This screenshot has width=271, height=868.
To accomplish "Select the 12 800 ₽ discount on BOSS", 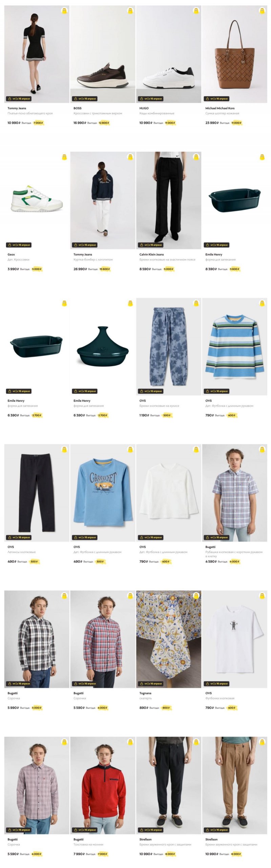I will [104, 123].
